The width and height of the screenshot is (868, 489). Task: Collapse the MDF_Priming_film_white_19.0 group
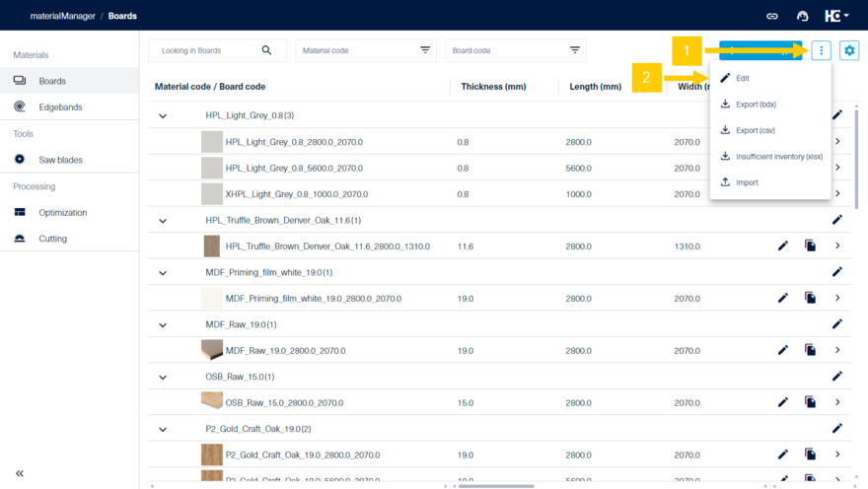point(163,273)
